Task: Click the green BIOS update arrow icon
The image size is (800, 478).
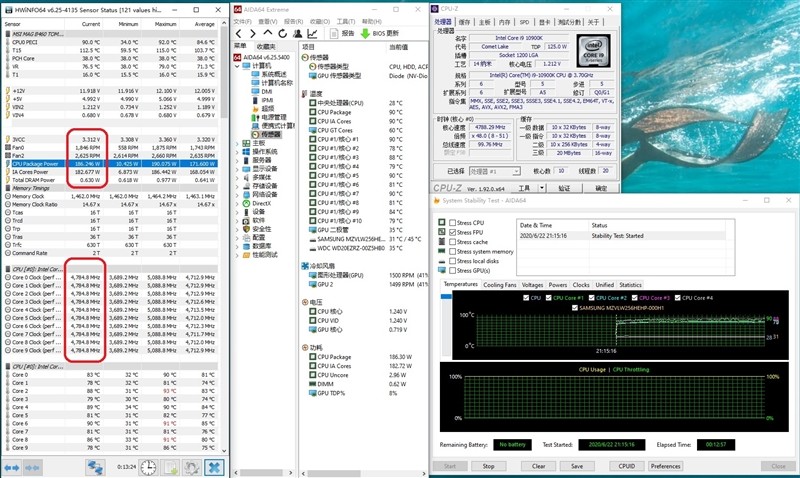Action: (x=365, y=34)
